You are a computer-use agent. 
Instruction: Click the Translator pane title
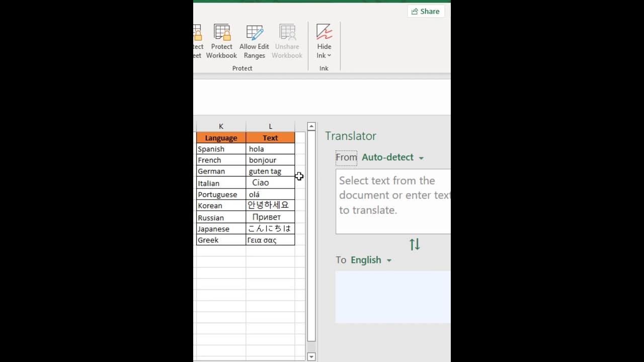tap(351, 136)
